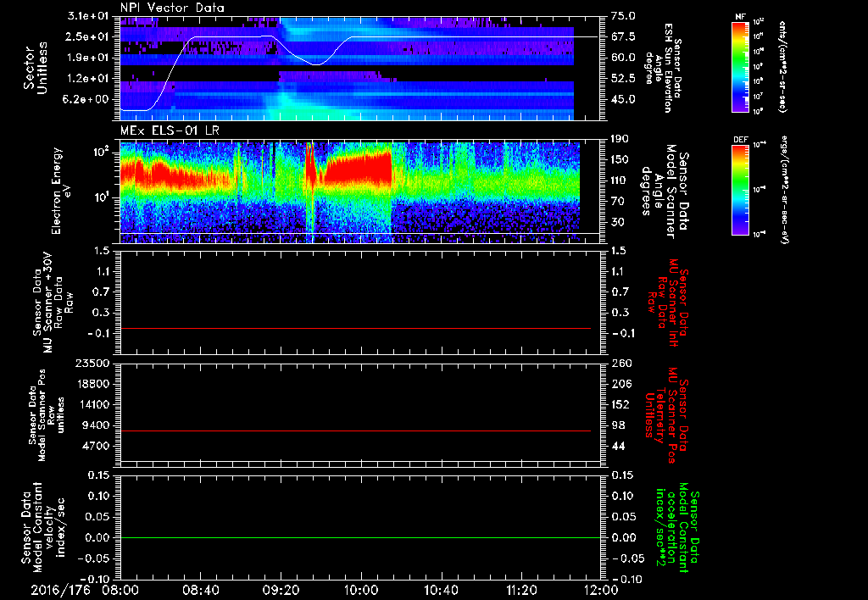Click the 150 scanner angle tick
Viewport: 868px width, 600px height.
tap(620, 160)
